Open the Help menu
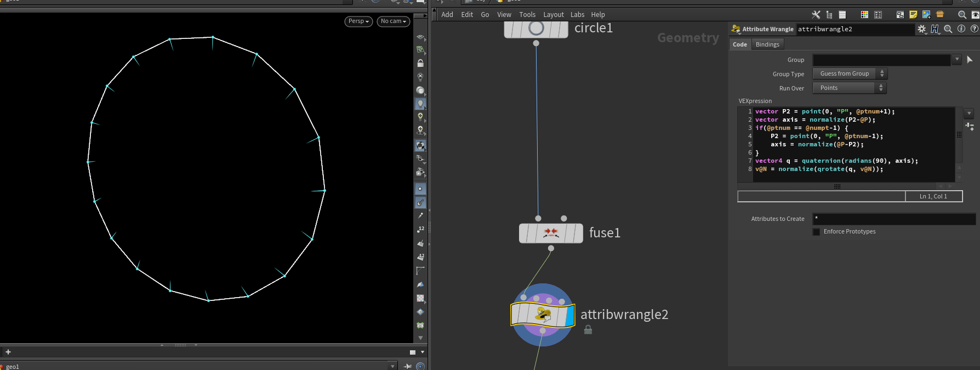The height and width of the screenshot is (370, 980). click(598, 15)
